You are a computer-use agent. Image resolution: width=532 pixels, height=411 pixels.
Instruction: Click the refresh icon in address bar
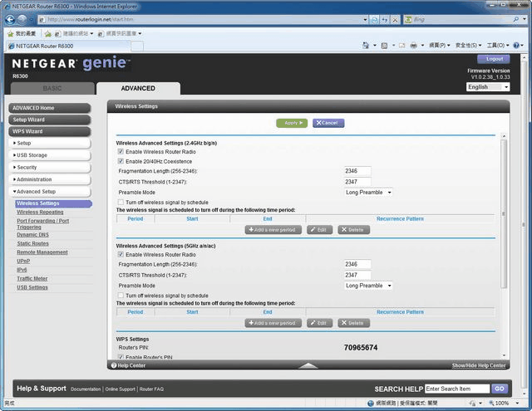coord(384,20)
